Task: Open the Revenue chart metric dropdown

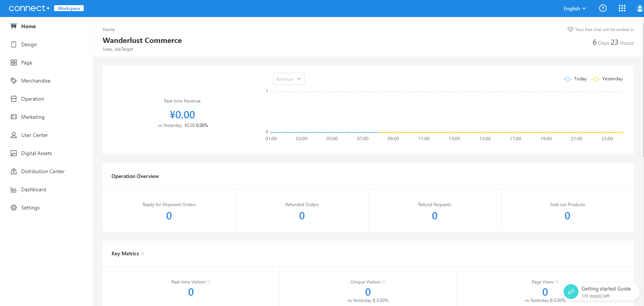Action: point(289,79)
